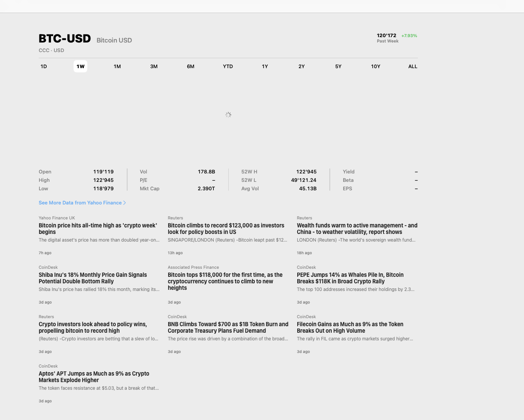Switch to the 1D time range tab

click(x=44, y=66)
